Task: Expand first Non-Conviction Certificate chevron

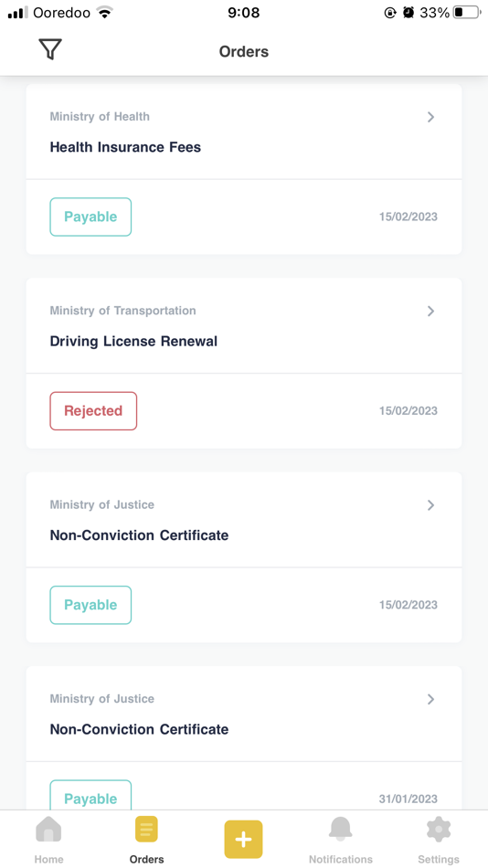Action: click(431, 505)
